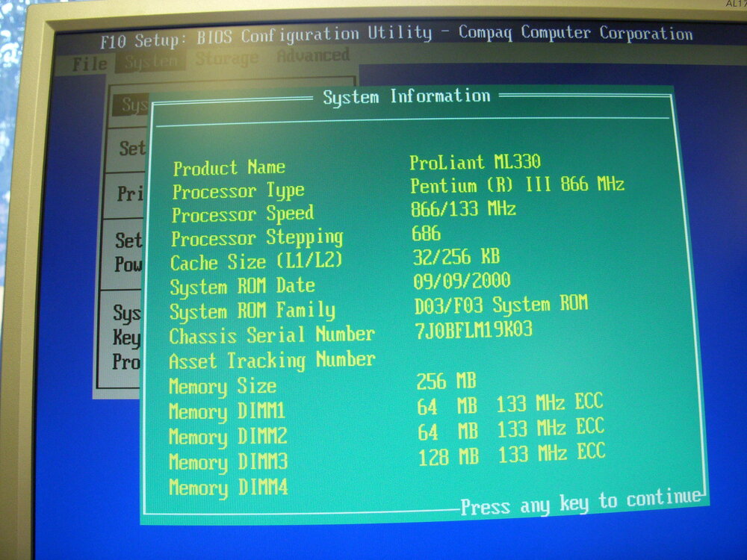Click the Memory DIMM1 label
Viewport: 747px width, 560px height.
click(227, 411)
